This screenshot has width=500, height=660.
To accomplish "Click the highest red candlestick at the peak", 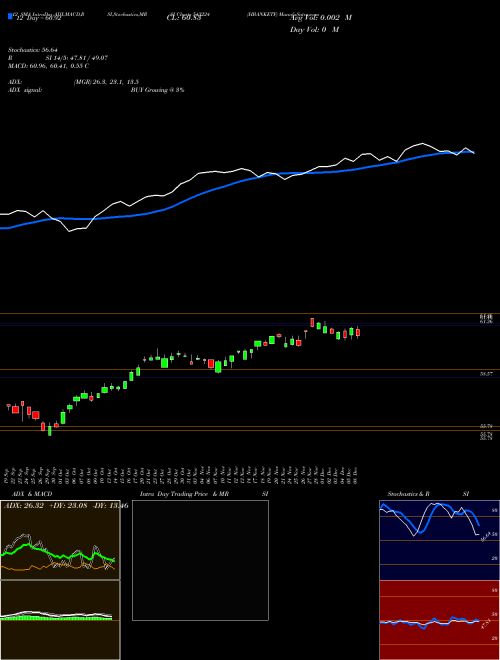I will [x=312, y=322].
